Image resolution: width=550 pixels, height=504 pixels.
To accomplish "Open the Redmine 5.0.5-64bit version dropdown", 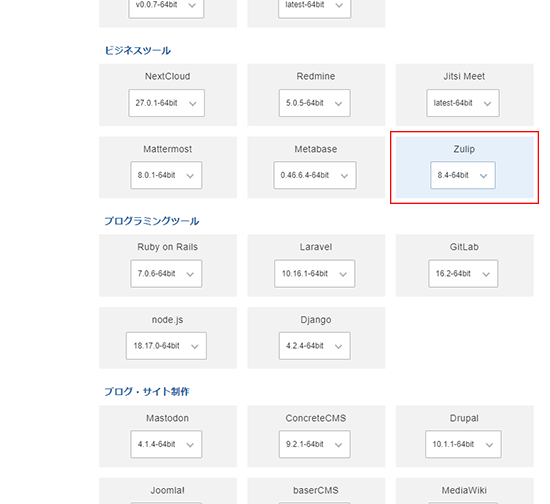I will (315, 103).
